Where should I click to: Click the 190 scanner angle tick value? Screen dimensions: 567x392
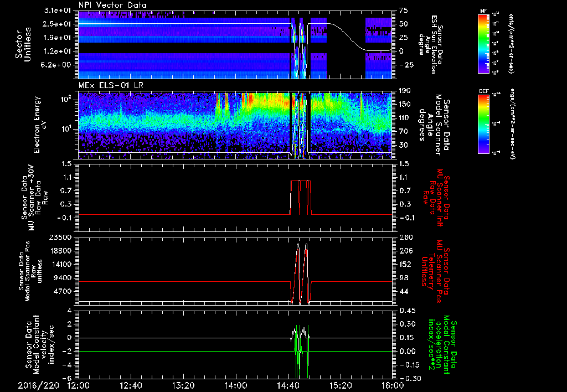405,91
